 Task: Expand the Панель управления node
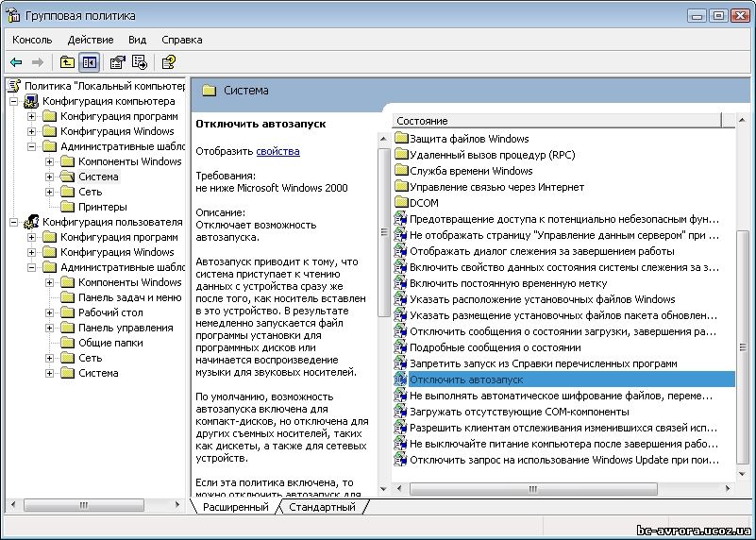point(49,328)
